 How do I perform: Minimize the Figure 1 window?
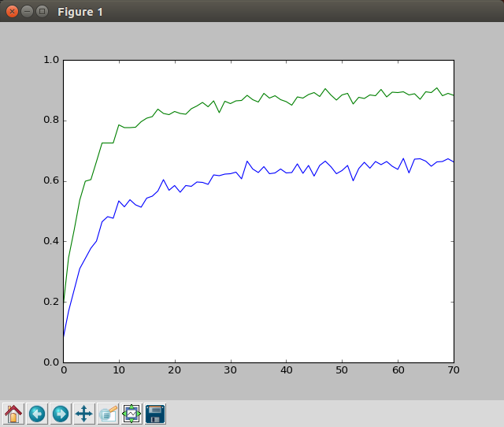27,12
